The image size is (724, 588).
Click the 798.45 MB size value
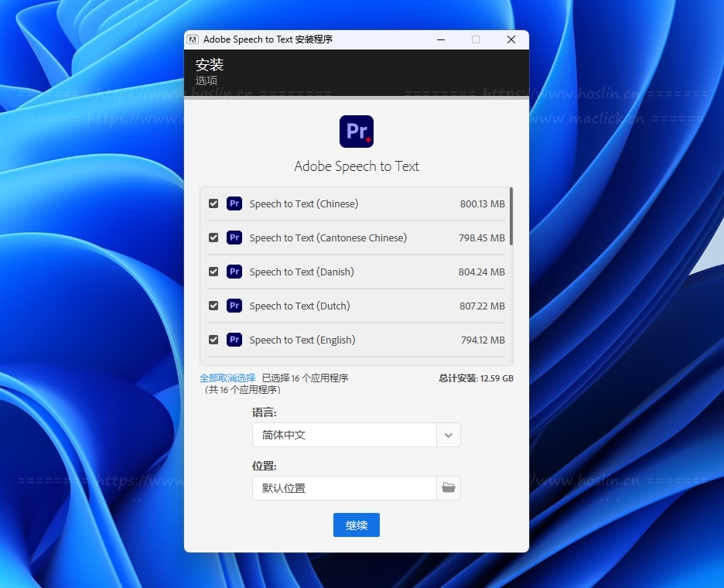(x=482, y=238)
